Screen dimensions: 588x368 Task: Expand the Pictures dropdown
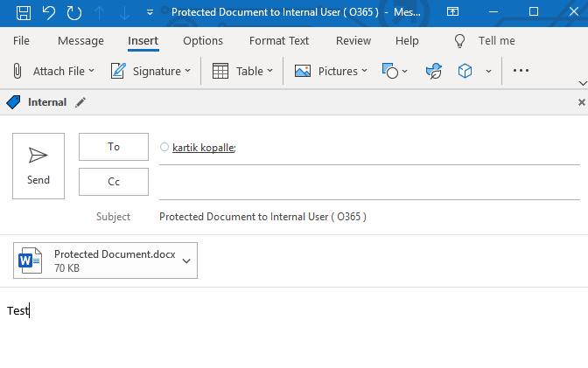click(364, 71)
